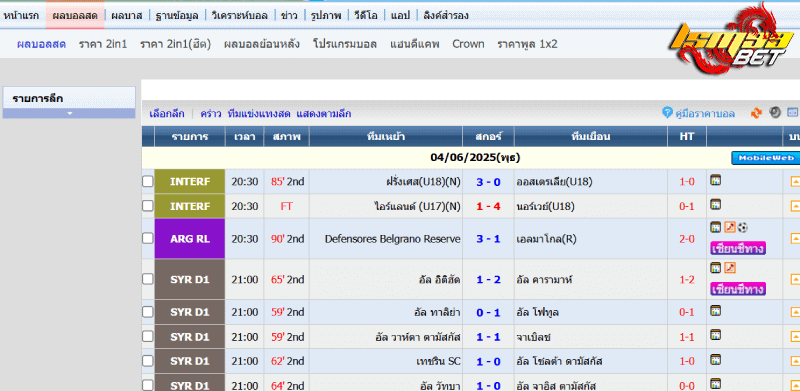Go to หน้าแรก in top menu
The image size is (800, 391).
pos(21,15)
